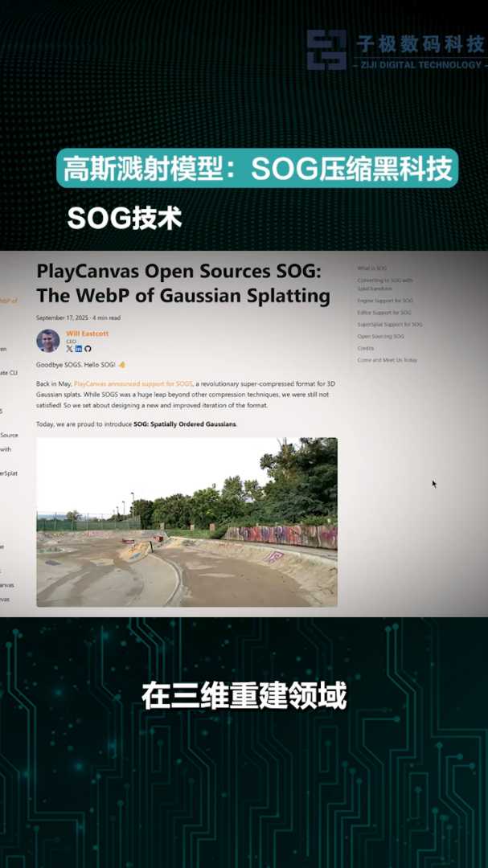Open Will Eastcott's GitHub icon

click(x=88, y=349)
